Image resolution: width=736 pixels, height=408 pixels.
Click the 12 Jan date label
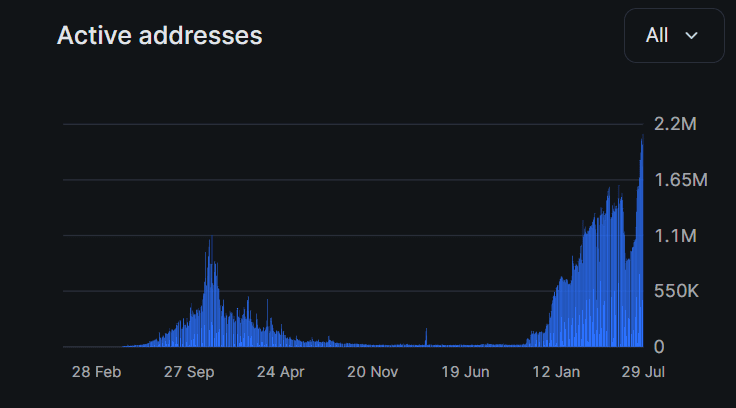pyautogui.click(x=556, y=372)
